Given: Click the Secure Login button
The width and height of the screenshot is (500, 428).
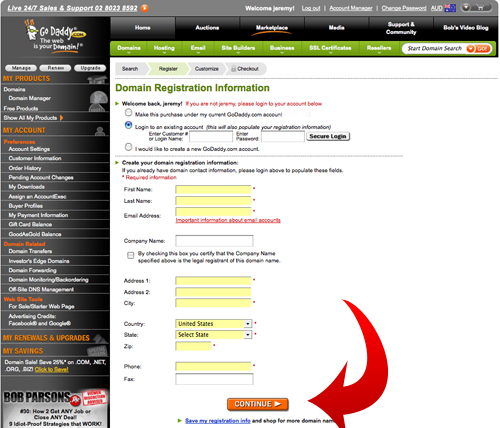Looking at the screenshot, I should pyautogui.click(x=328, y=136).
